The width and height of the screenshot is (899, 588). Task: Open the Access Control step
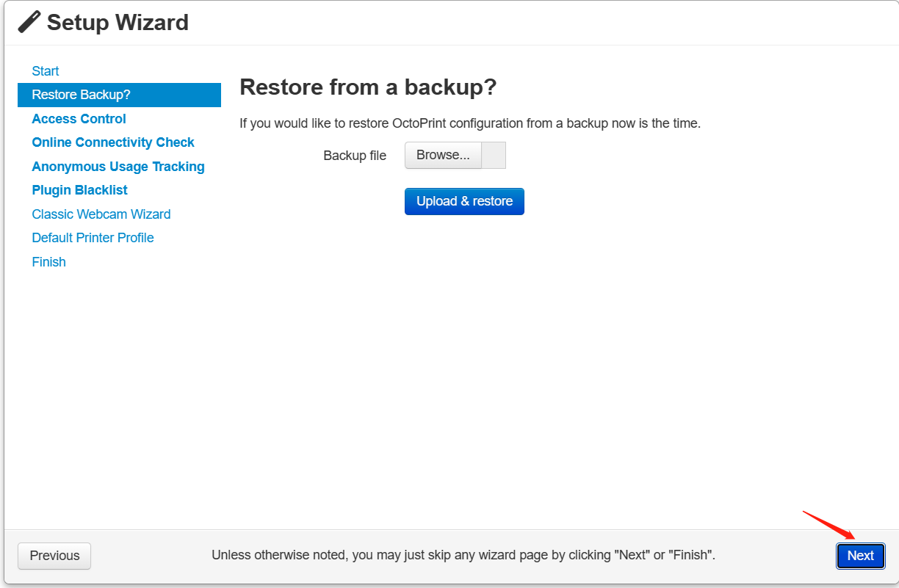pos(79,119)
